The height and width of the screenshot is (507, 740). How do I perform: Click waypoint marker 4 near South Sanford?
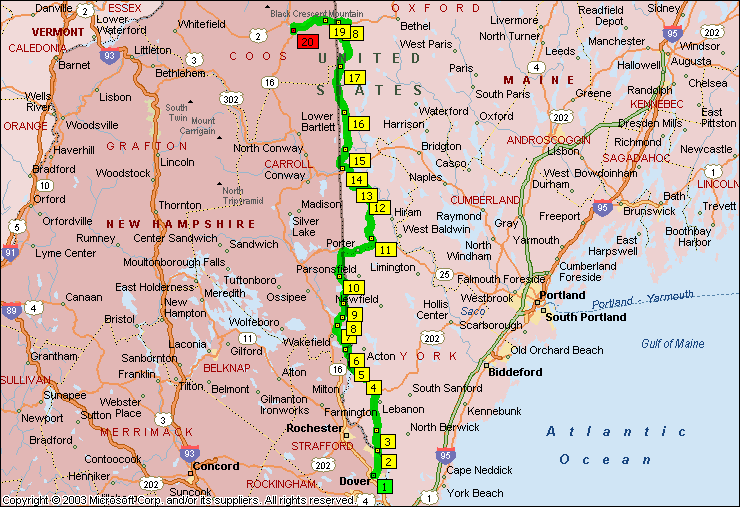pos(373,388)
